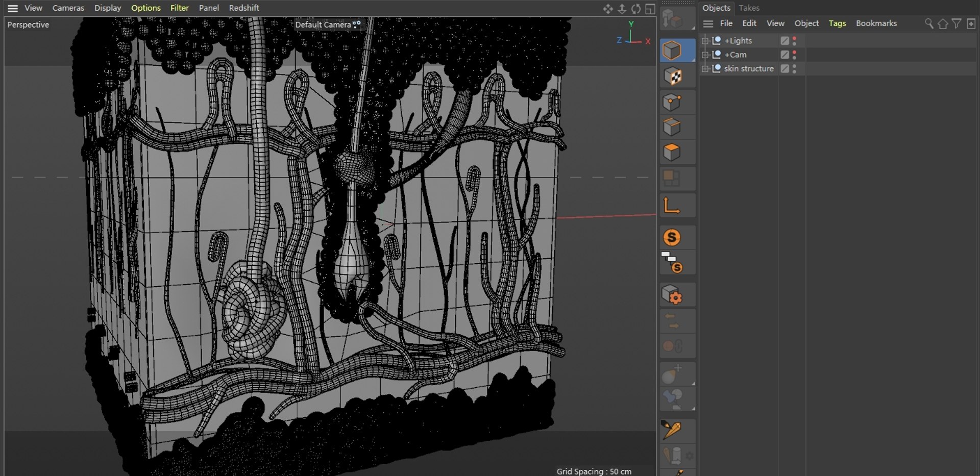Click the home icon in Objects panel
This screenshot has height=476, width=980.
[x=943, y=23]
